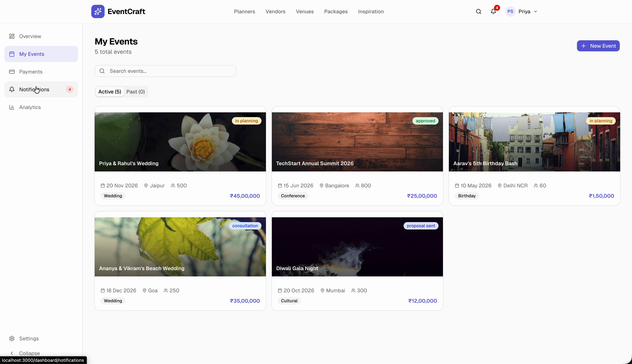Open the Inspiration menu item
The height and width of the screenshot is (364, 632).
coord(371,11)
